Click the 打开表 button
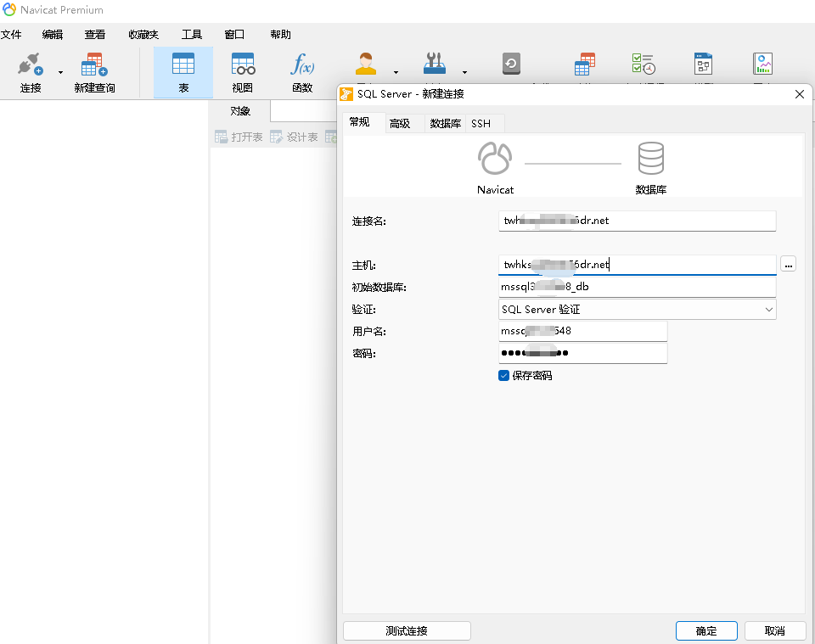Screen dimensions: 815x644 239,137
